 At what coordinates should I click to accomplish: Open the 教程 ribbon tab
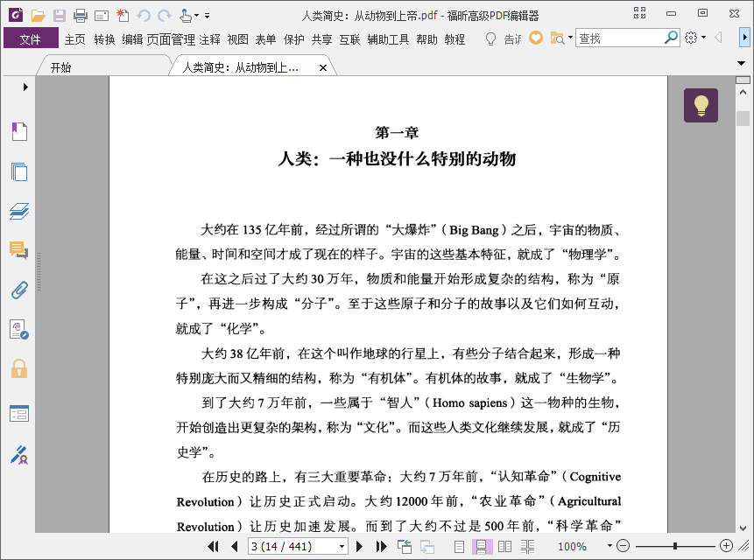click(455, 39)
